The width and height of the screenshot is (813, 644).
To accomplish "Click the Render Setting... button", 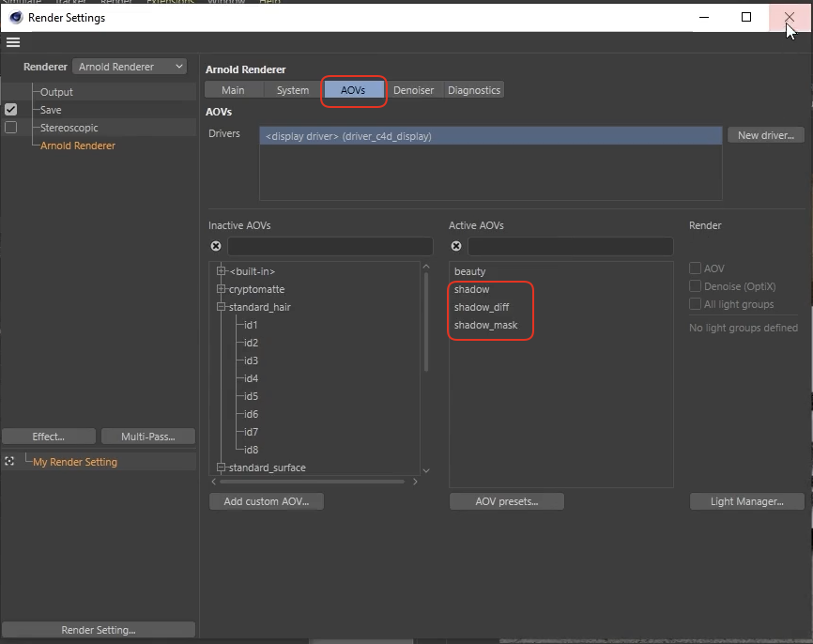I will (x=99, y=630).
